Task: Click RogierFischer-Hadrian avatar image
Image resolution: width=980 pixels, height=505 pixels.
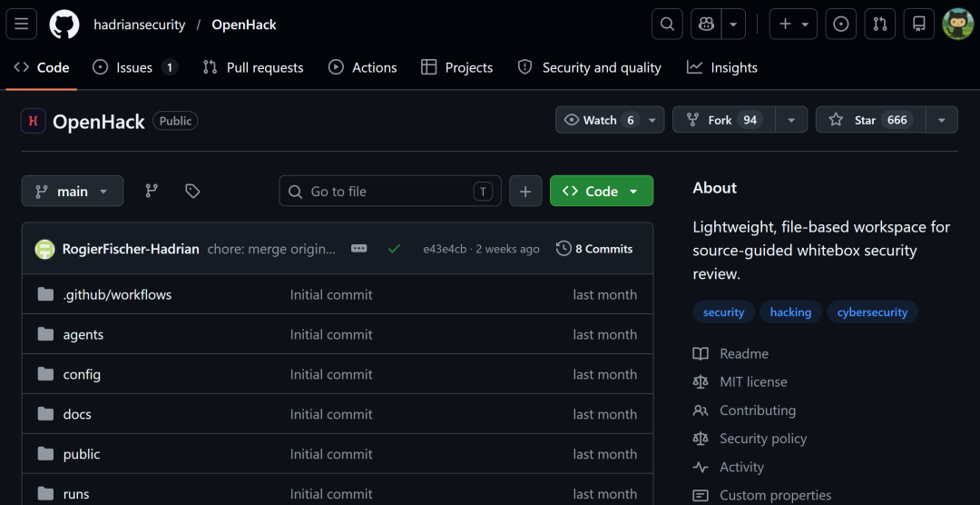Action: 45,249
